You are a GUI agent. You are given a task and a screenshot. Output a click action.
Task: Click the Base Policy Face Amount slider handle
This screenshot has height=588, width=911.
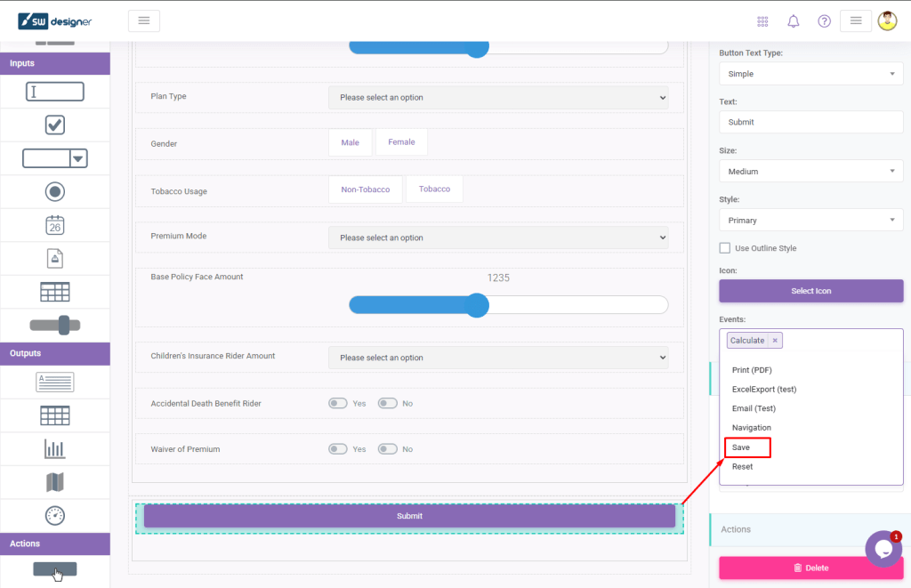pos(478,305)
